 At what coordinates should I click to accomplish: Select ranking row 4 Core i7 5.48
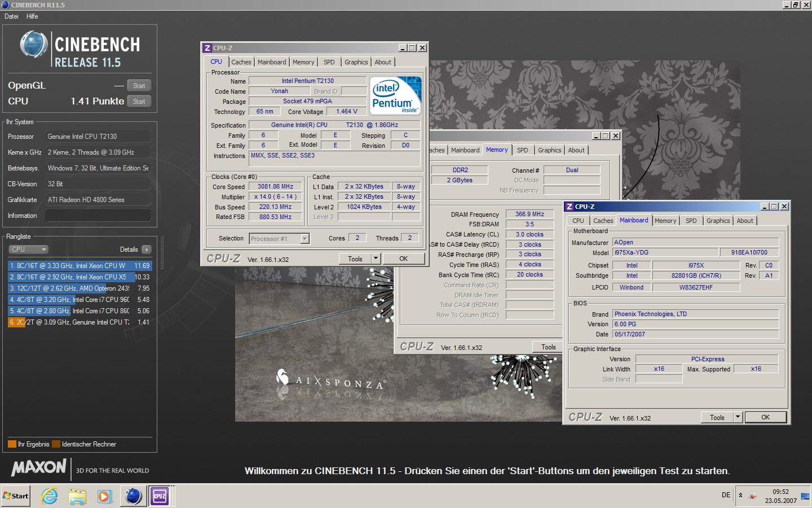pos(80,299)
